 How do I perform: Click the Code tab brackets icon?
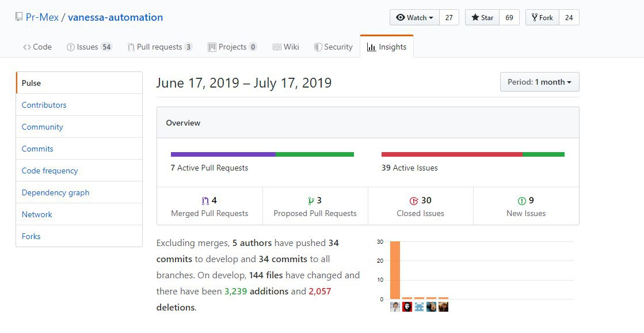point(26,47)
